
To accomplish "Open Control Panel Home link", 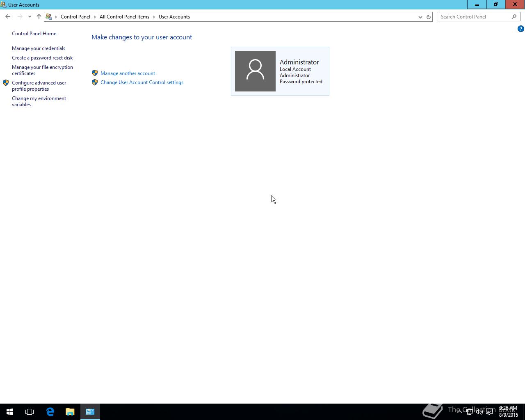I will pos(34,34).
